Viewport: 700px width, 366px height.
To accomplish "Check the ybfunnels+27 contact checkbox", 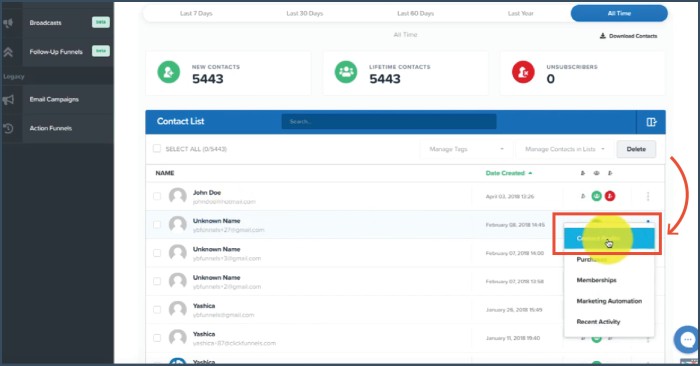I will pyautogui.click(x=157, y=225).
